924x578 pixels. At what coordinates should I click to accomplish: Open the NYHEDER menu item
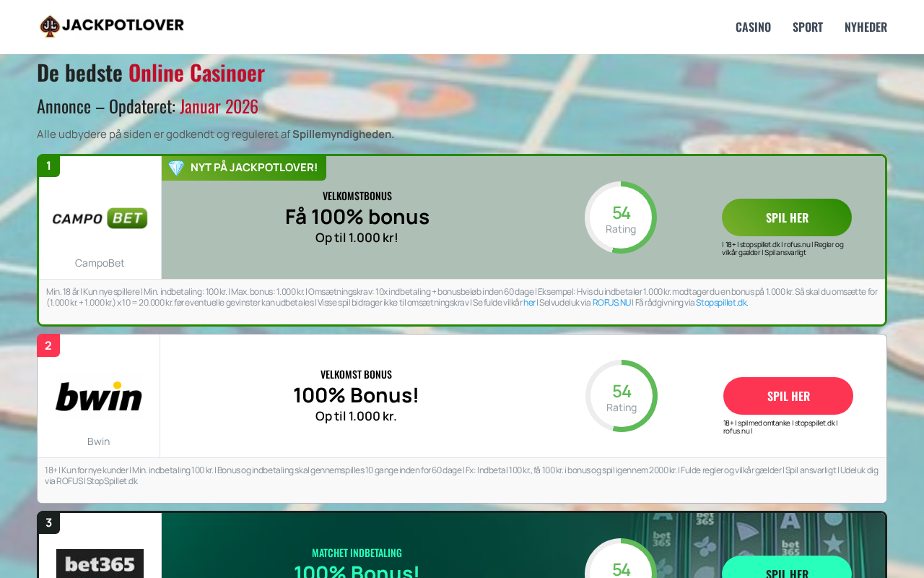point(866,27)
